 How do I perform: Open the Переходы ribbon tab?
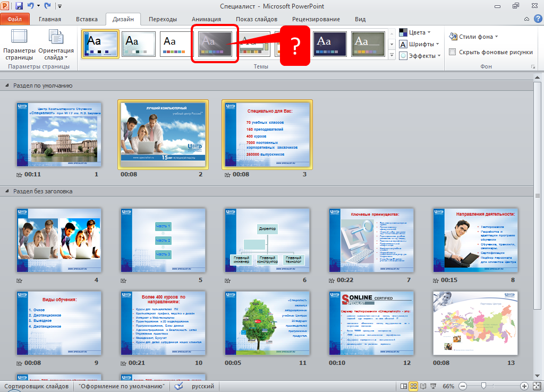click(163, 19)
